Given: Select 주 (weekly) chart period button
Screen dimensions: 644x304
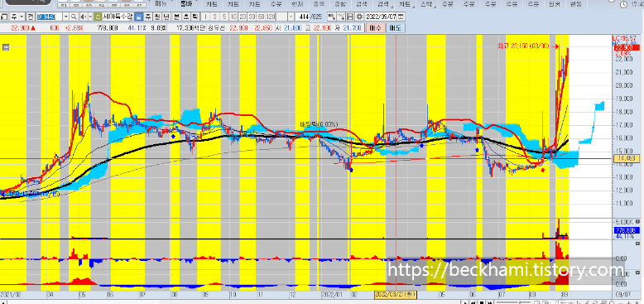Looking at the screenshot, I should click(148, 17).
